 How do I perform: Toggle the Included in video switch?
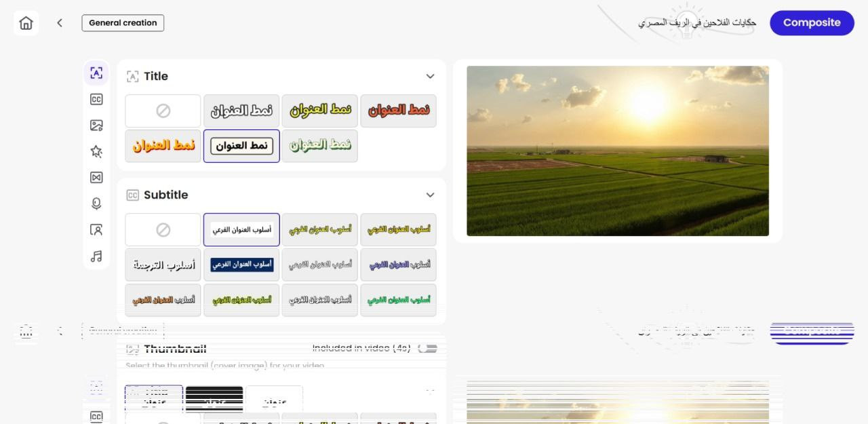[427, 348]
